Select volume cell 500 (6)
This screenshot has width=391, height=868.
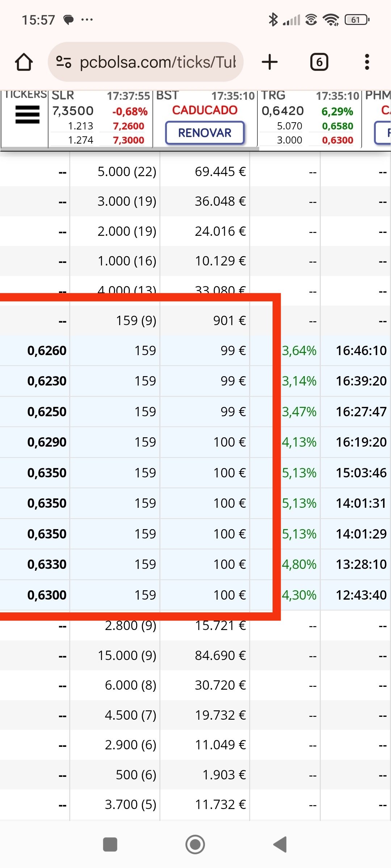(136, 775)
